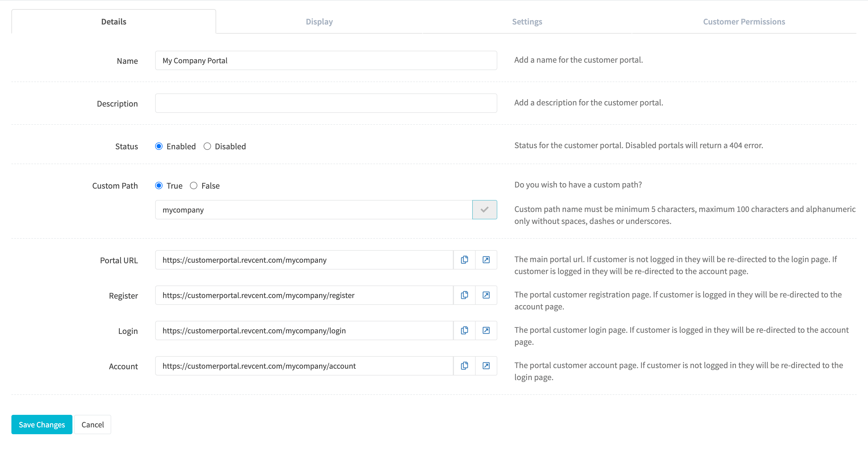
Task: Set Custom Path to True
Action: [159, 185]
